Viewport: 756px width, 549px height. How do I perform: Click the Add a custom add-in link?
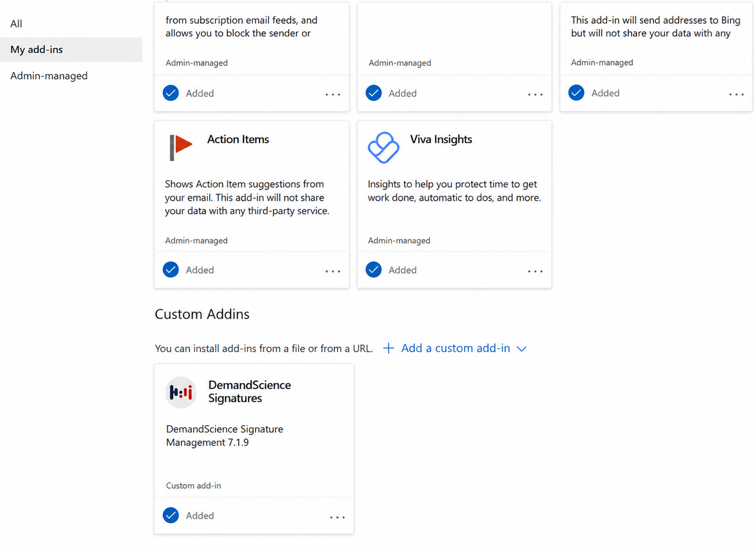pos(455,348)
